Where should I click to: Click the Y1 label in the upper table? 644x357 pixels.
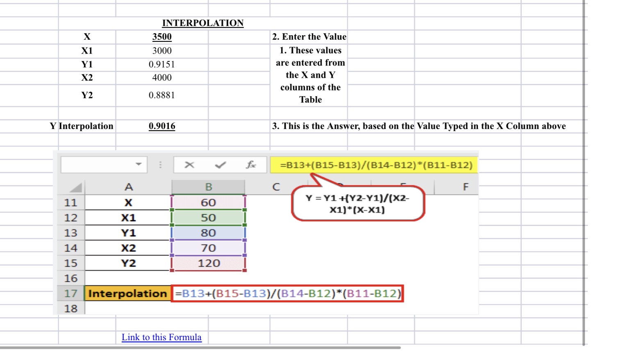[x=87, y=64]
